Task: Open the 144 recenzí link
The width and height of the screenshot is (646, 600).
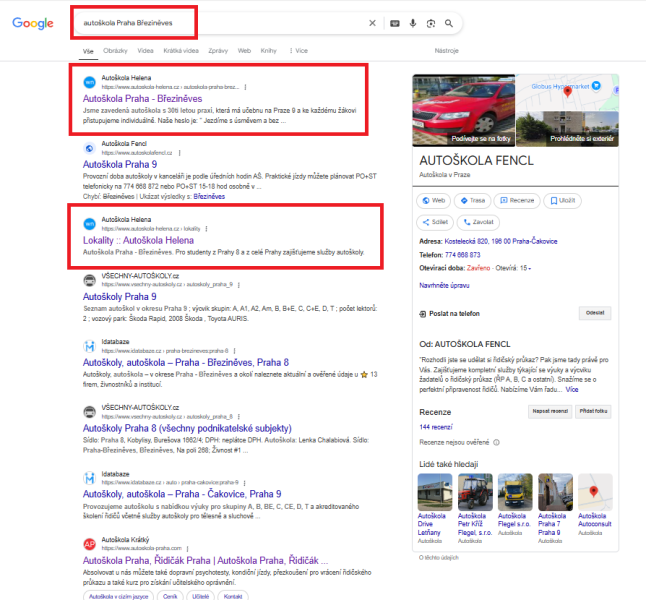Action: coord(436,427)
